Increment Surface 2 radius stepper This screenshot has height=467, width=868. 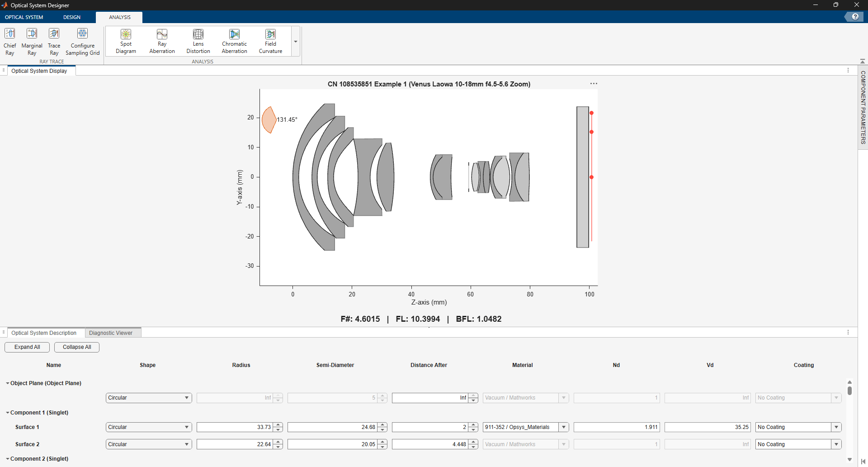(x=278, y=442)
